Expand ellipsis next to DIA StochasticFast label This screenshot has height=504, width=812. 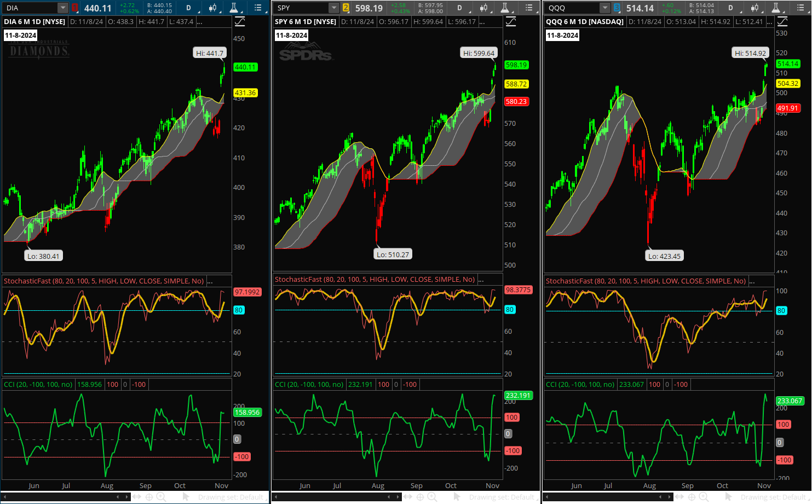pos(209,281)
